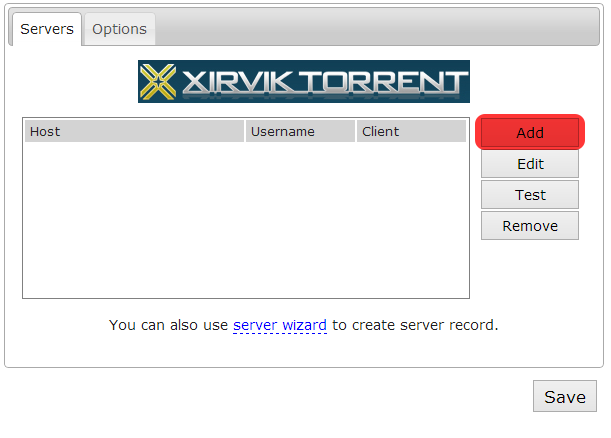Click the Edit server button

pyautogui.click(x=530, y=164)
